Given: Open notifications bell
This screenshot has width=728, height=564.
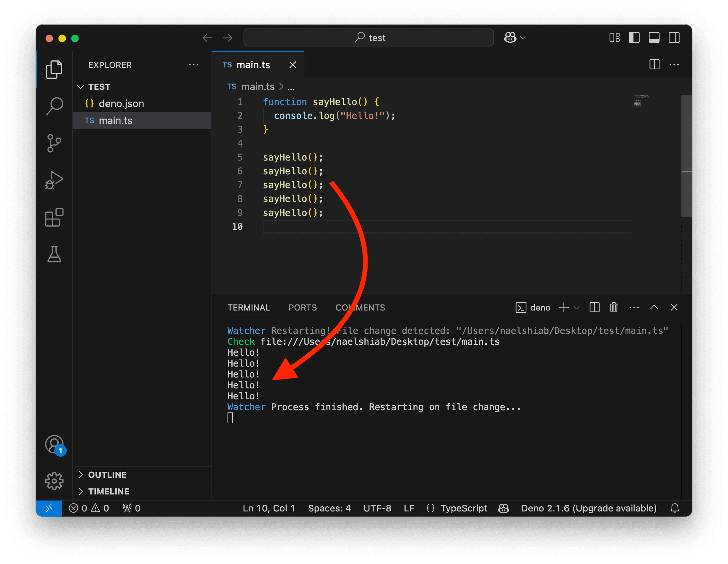Looking at the screenshot, I should (675, 508).
